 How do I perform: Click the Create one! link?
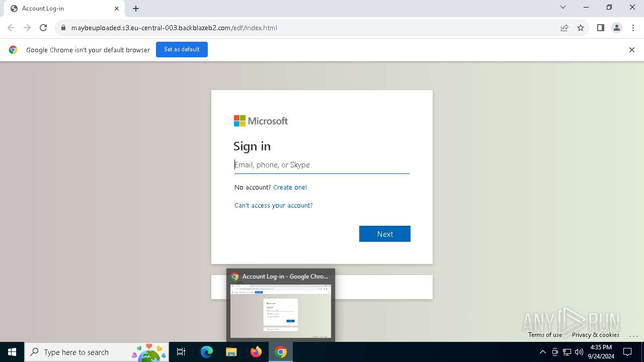coord(290,187)
